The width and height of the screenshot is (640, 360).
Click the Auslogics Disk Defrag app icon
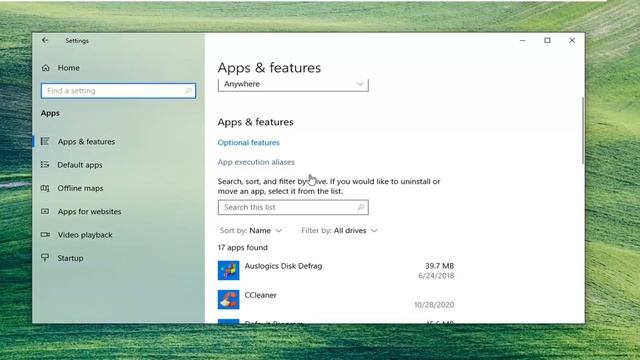click(x=229, y=270)
